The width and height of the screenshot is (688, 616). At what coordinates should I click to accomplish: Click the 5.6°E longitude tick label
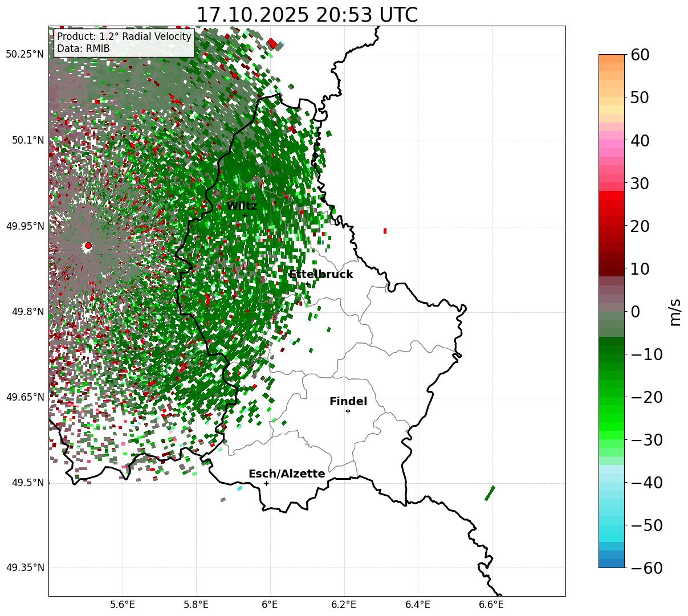tap(123, 605)
